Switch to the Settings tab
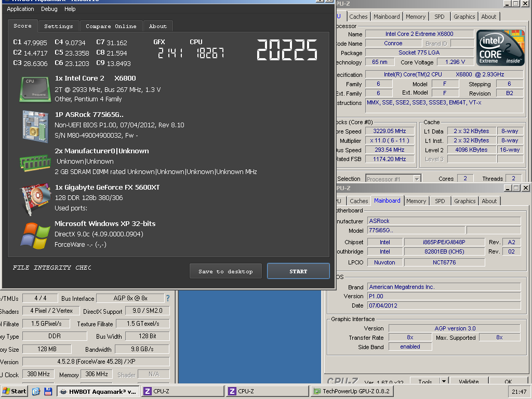Image resolution: width=532 pixels, height=399 pixels. [x=58, y=26]
